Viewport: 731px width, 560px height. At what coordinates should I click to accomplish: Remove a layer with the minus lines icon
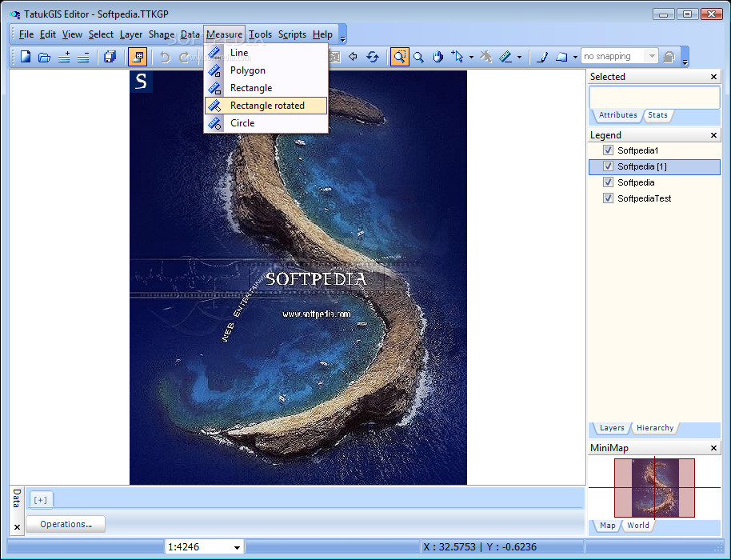coord(83,57)
